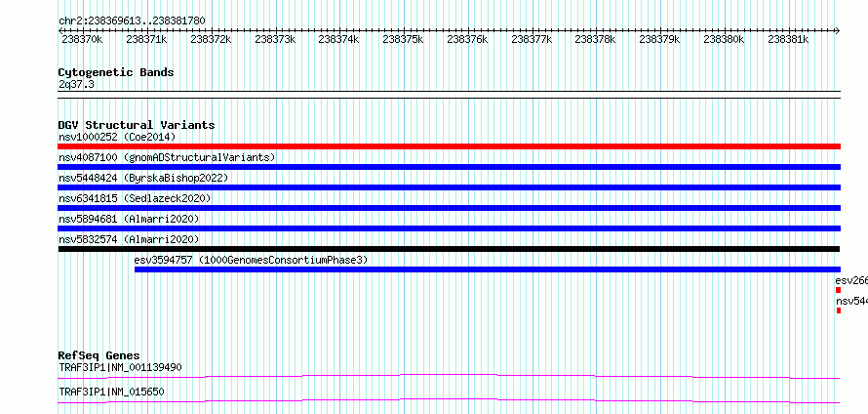Click the left arrow of the ruler

point(60,30)
